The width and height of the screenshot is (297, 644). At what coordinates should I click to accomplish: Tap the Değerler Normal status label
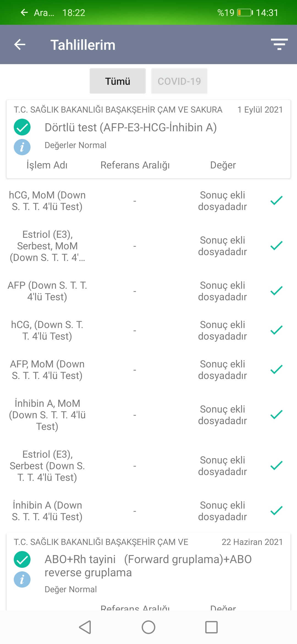(75, 145)
